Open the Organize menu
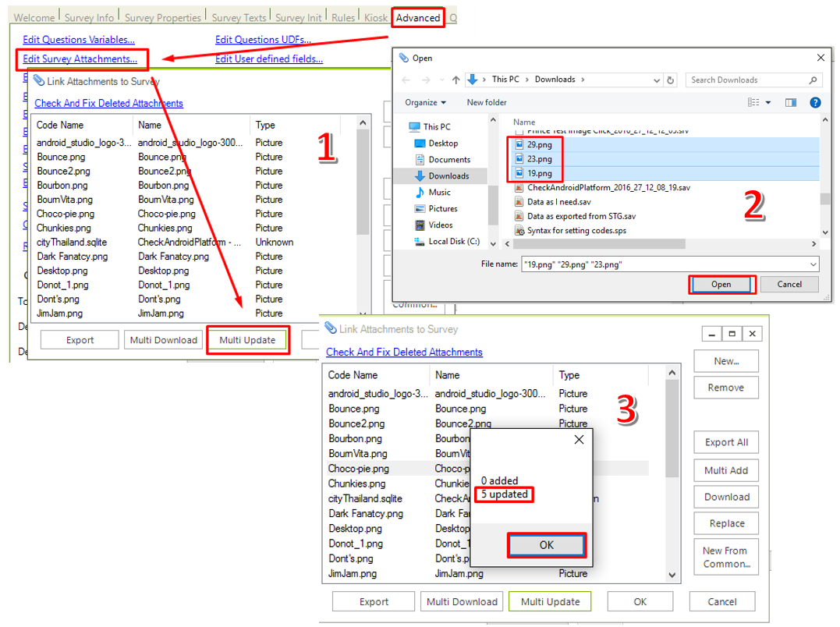Screen dimensions: 840x627 click(425, 102)
